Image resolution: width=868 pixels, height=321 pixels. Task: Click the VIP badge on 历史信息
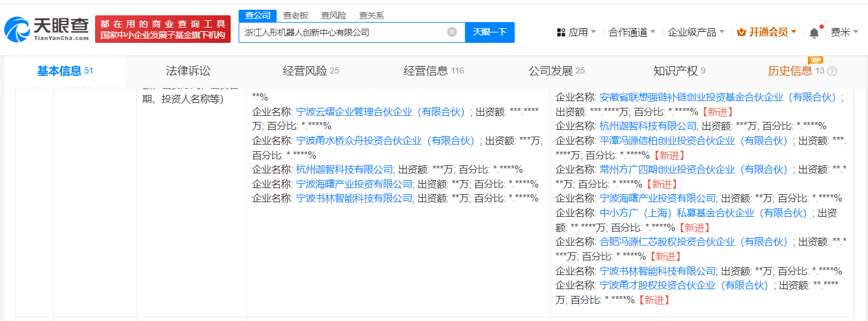coord(815,60)
